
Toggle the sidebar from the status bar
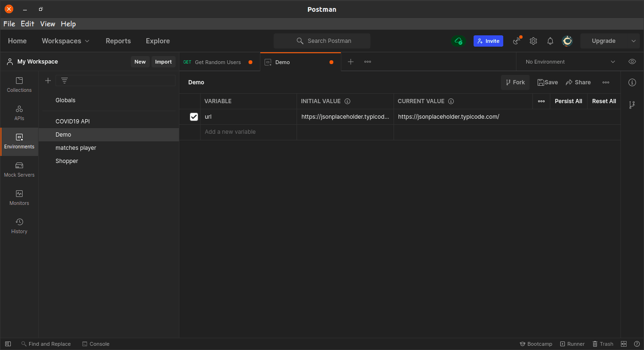pyautogui.click(x=8, y=344)
